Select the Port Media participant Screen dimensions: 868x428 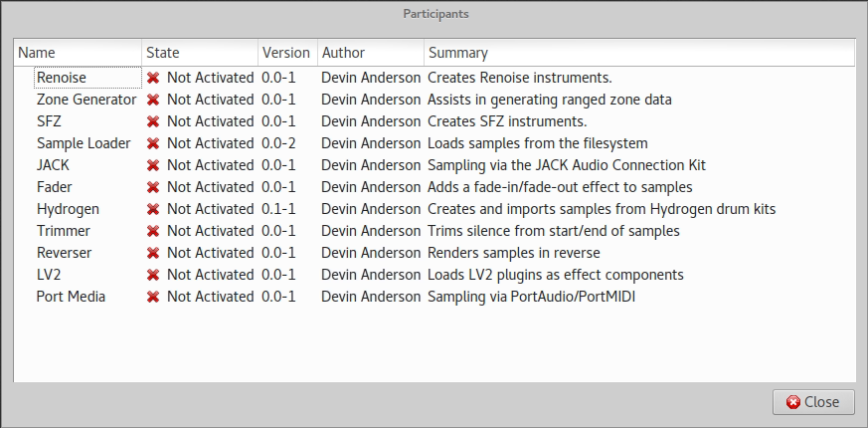(x=71, y=297)
